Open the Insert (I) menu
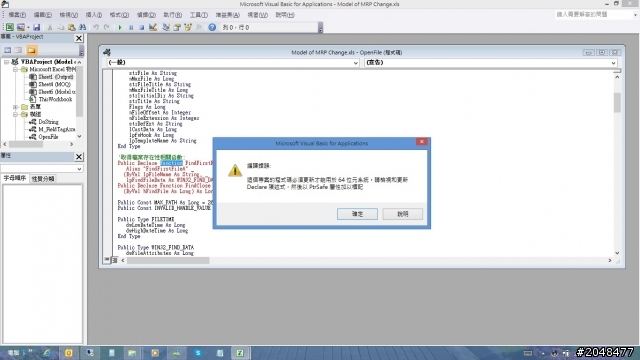 coord(93,15)
